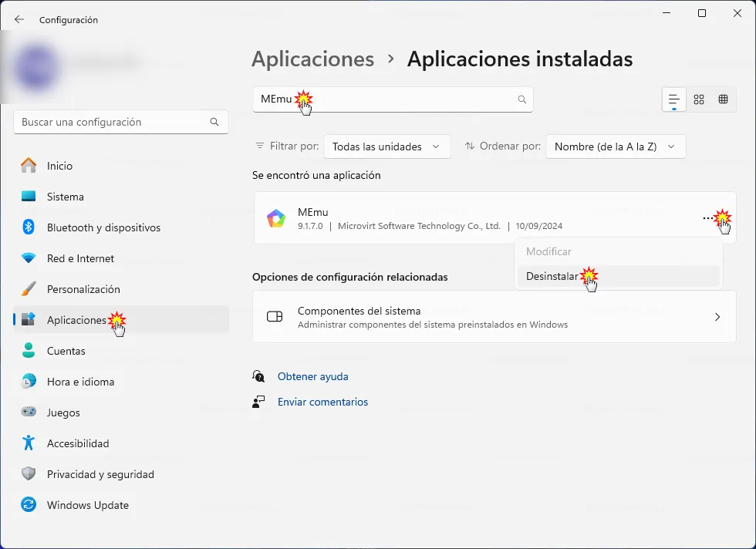
Task: Click the Microvirt Software Technology publisher text
Action: pyautogui.click(x=419, y=226)
